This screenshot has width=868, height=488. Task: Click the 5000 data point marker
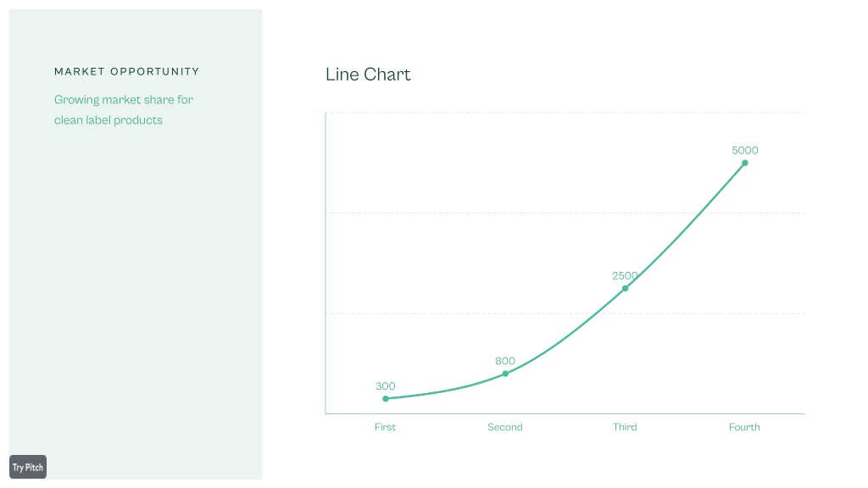[745, 163]
